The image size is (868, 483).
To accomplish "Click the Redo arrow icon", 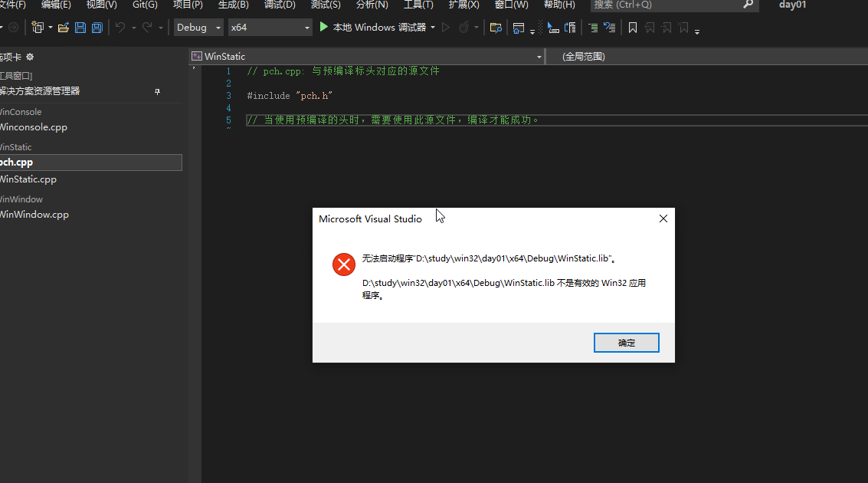I will (x=146, y=27).
